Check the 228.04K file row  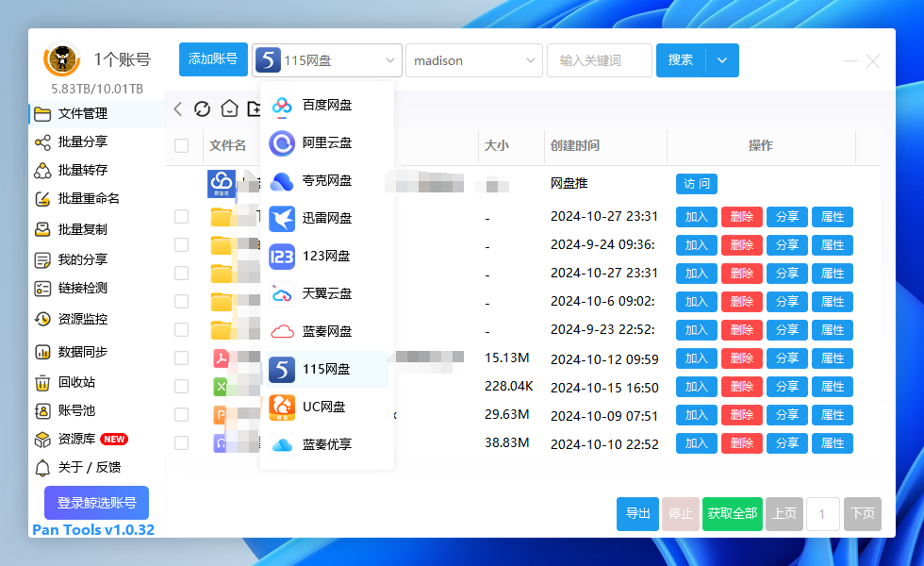tap(181, 386)
